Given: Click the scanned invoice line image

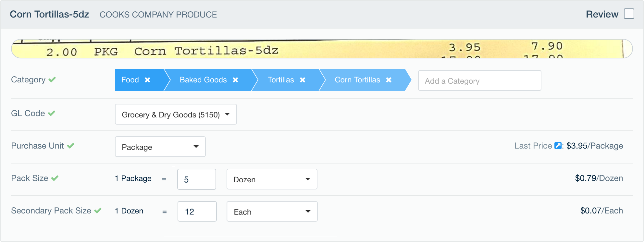Looking at the screenshot, I should (x=321, y=49).
